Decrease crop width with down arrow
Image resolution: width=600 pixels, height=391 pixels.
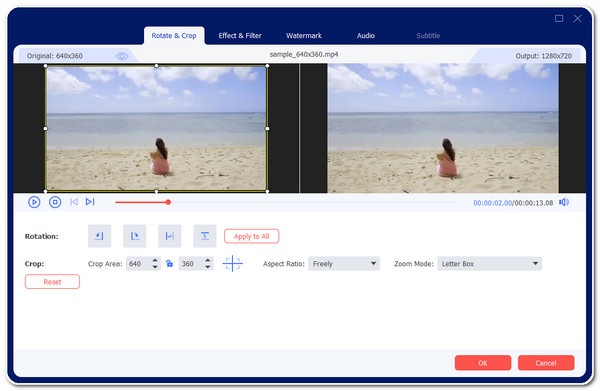pyautogui.click(x=155, y=267)
